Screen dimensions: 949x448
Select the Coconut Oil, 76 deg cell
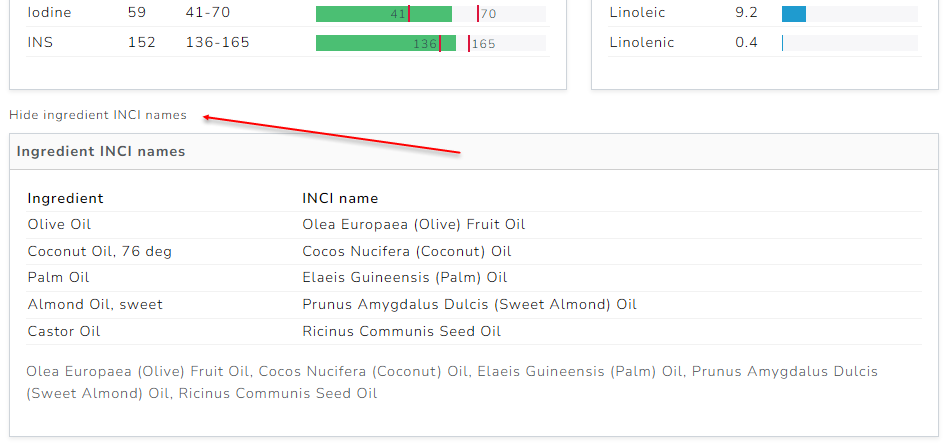[99, 251]
